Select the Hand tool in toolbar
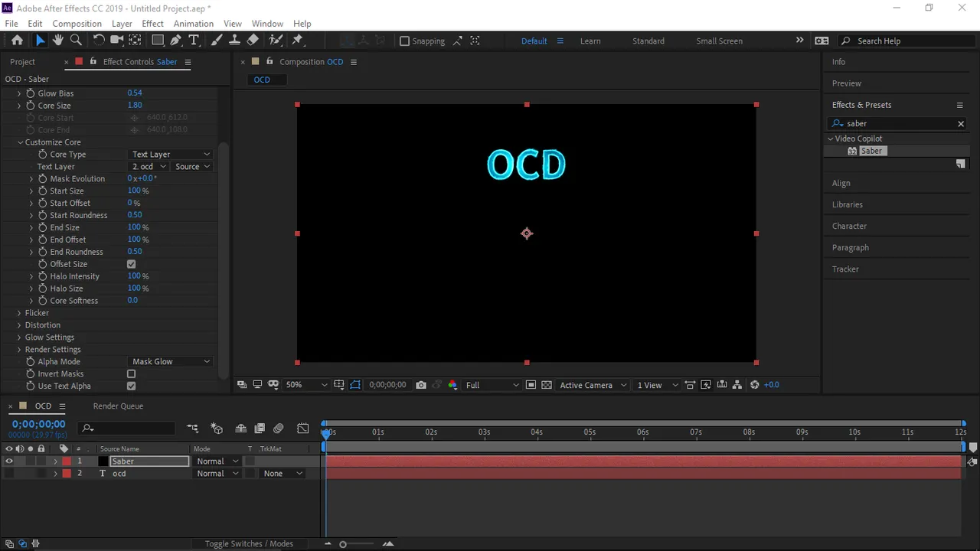980x551 pixels. pyautogui.click(x=58, y=41)
